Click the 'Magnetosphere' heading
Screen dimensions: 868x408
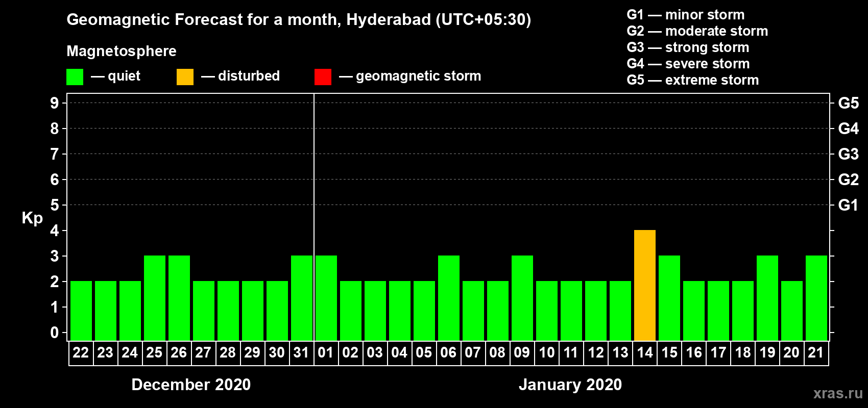(x=122, y=51)
